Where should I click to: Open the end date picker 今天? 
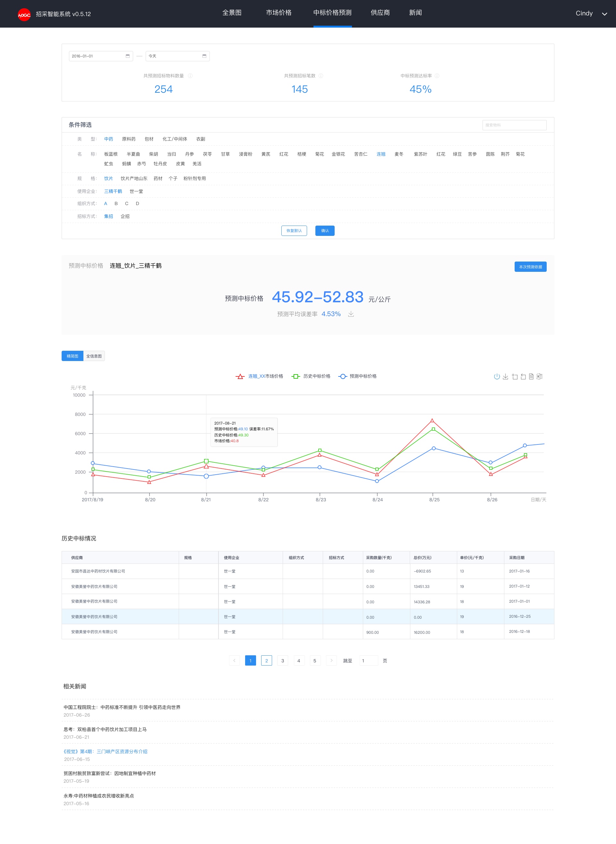point(177,56)
